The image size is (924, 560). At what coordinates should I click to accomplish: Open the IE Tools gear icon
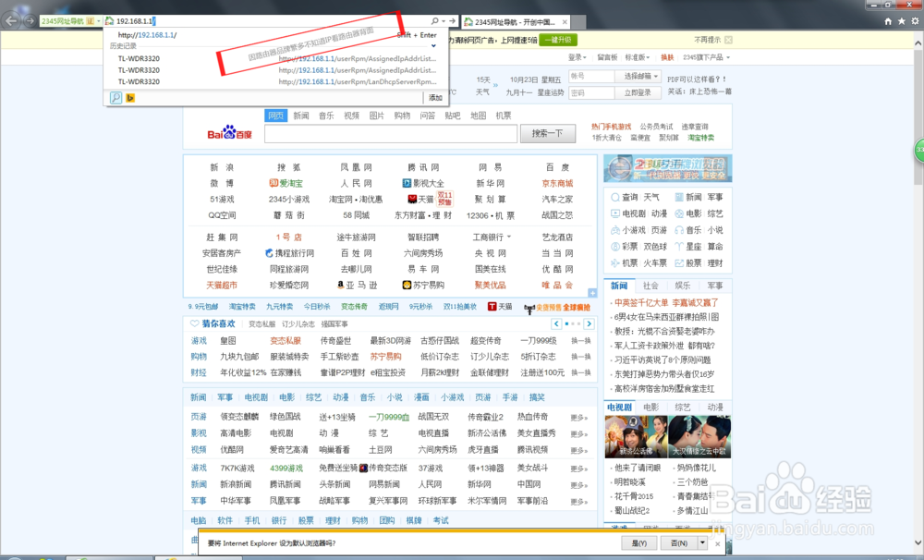coord(915,21)
